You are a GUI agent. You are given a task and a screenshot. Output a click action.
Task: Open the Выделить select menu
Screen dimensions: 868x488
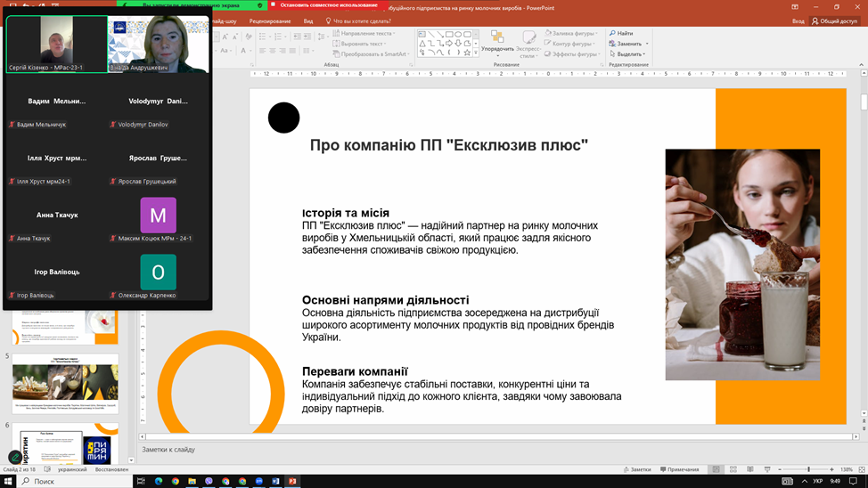click(627, 54)
